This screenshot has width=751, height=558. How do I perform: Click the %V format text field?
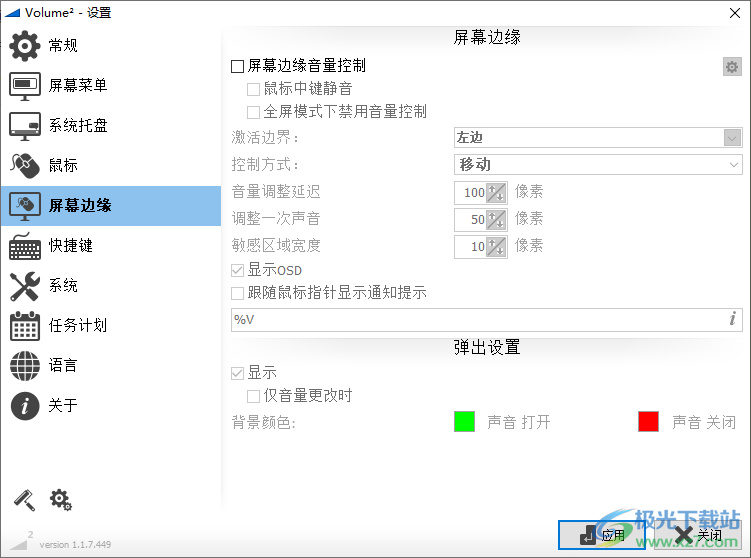475,319
